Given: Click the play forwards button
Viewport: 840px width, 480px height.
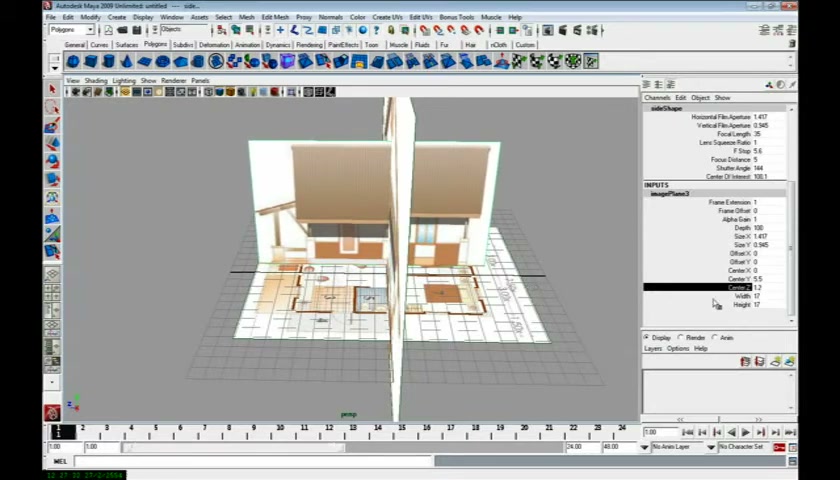Looking at the screenshot, I should pos(746,432).
